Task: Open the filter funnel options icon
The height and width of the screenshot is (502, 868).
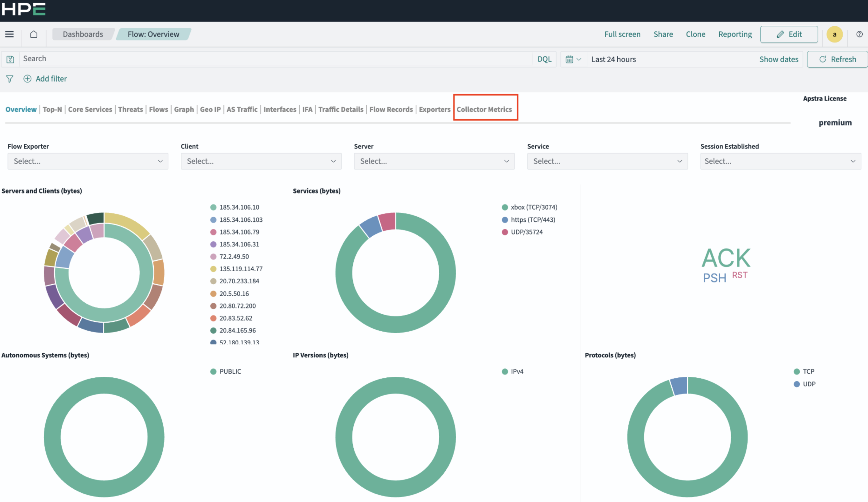Action: point(10,79)
